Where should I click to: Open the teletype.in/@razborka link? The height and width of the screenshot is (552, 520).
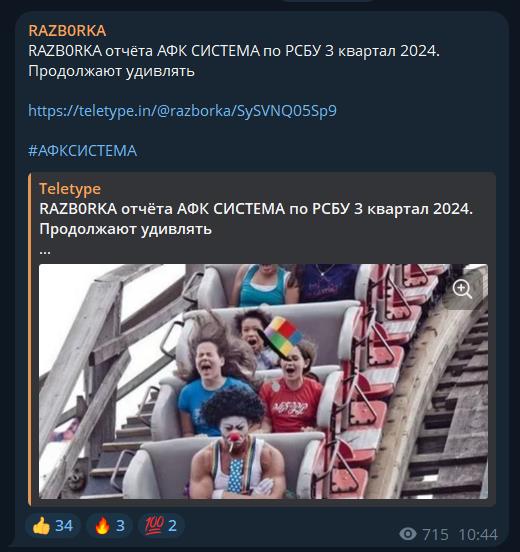[182, 111]
